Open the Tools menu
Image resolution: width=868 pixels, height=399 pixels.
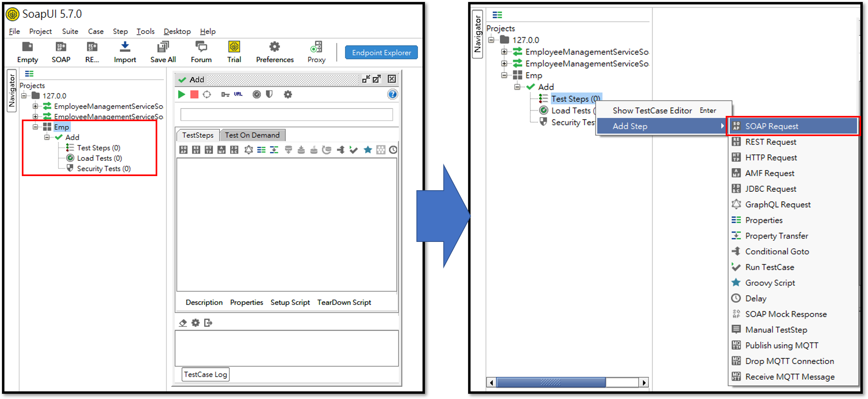point(145,31)
